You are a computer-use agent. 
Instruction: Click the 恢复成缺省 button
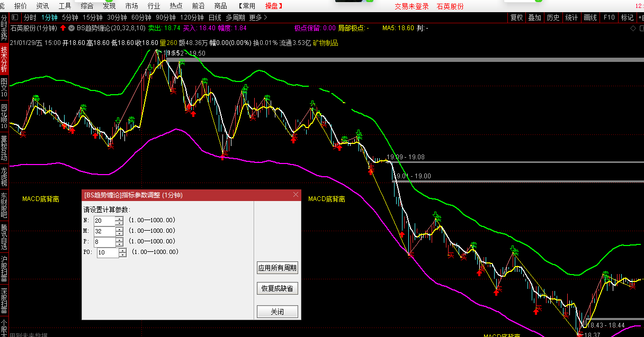[278, 288]
